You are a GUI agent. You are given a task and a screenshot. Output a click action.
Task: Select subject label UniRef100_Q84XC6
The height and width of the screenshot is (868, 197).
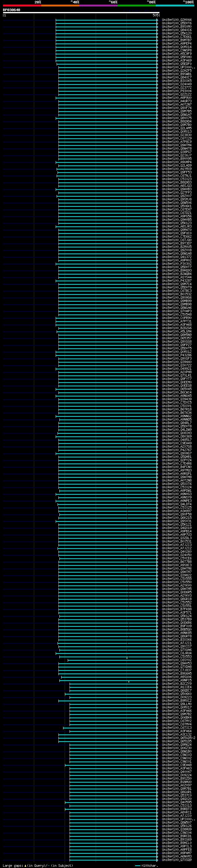pos(177,30)
